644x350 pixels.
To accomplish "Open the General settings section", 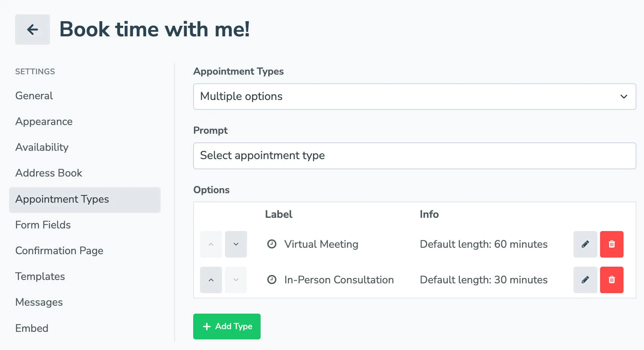I will click(x=34, y=96).
